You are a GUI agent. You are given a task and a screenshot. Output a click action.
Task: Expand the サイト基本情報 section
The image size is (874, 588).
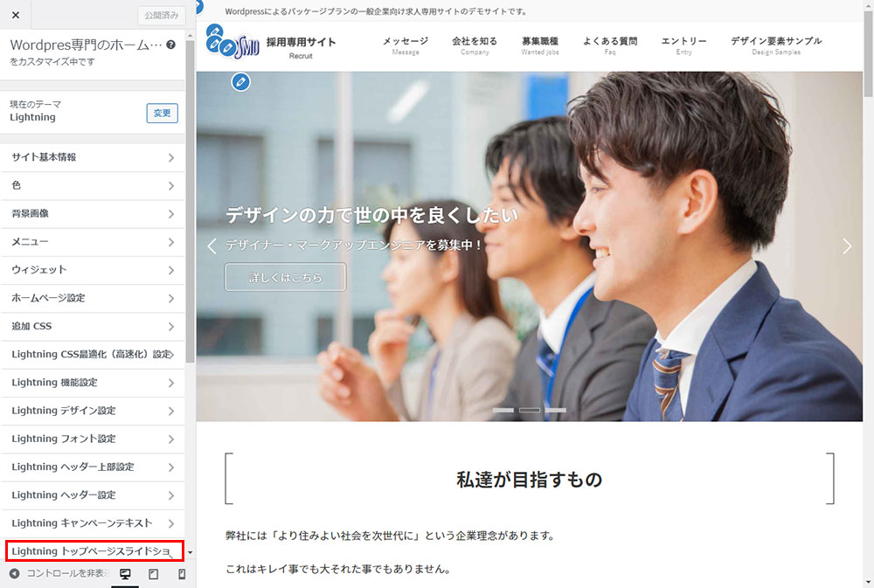pos(92,157)
